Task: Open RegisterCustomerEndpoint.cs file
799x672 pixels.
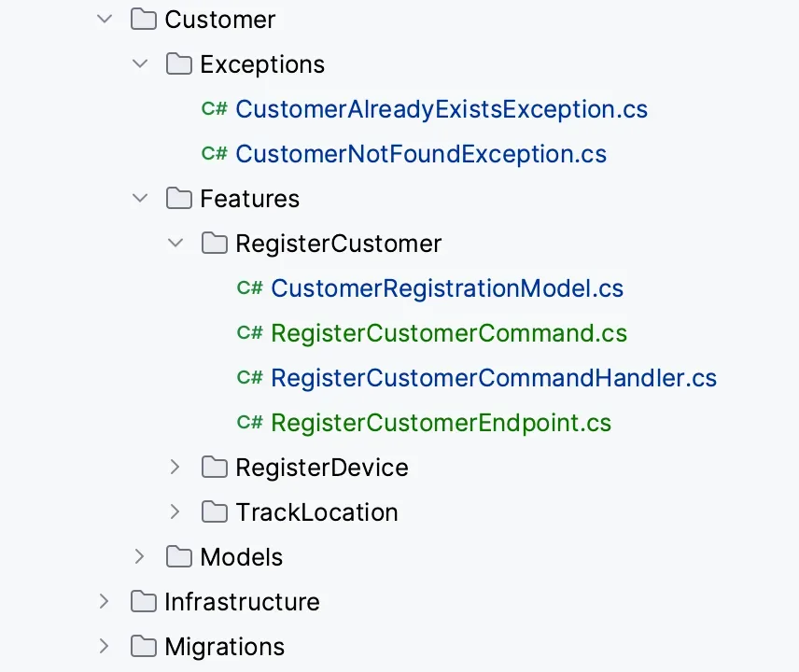Action: 441,423
